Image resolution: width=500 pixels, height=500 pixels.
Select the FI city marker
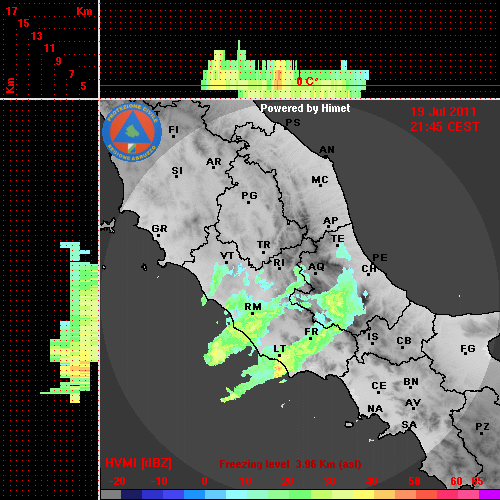click(x=173, y=136)
